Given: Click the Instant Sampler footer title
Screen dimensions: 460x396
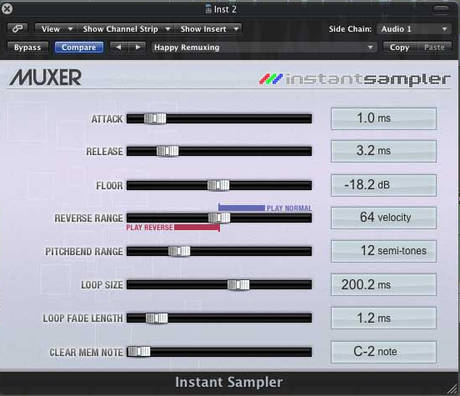Looking at the screenshot, I should [229, 382].
